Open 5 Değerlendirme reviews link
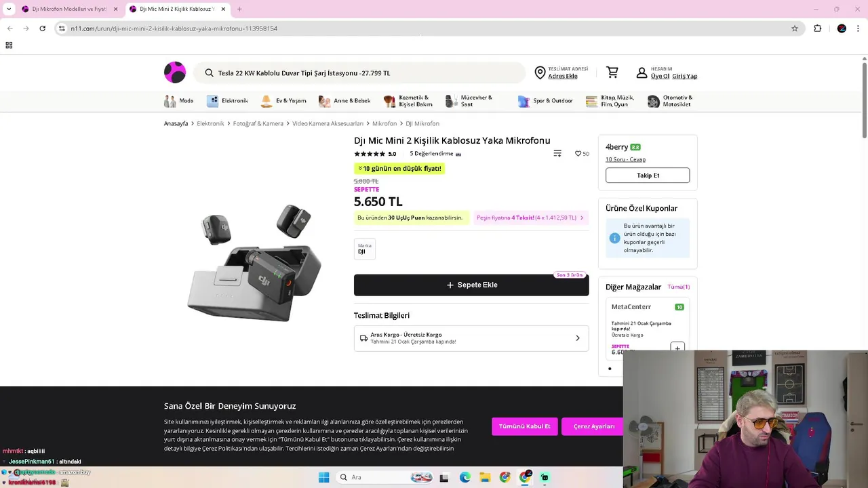This screenshot has width=868, height=488. (431, 154)
